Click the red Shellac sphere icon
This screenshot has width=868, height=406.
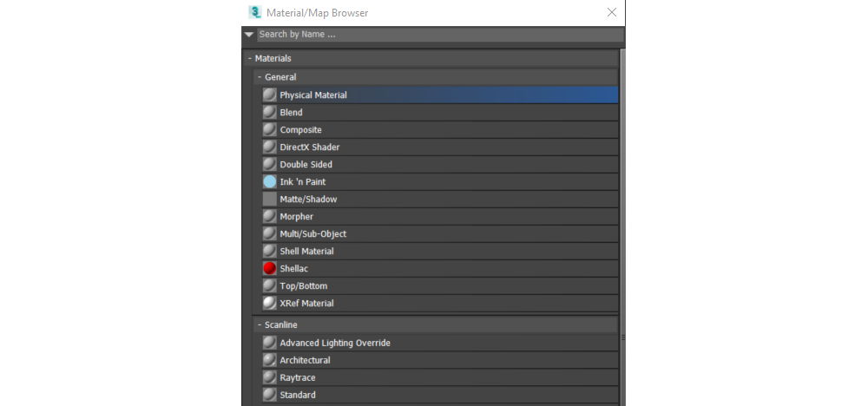point(270,269)
